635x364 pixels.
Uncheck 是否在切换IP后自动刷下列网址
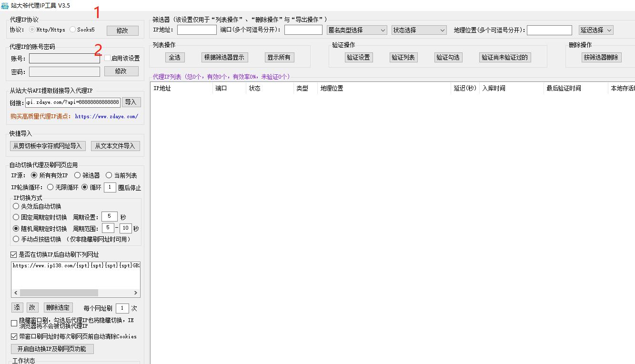click(x=13, y=254)
